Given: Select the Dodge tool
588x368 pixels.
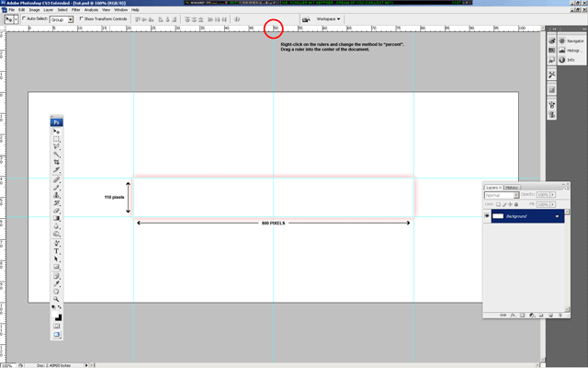Looking at the screenshot, I should [x=56, y=234].
